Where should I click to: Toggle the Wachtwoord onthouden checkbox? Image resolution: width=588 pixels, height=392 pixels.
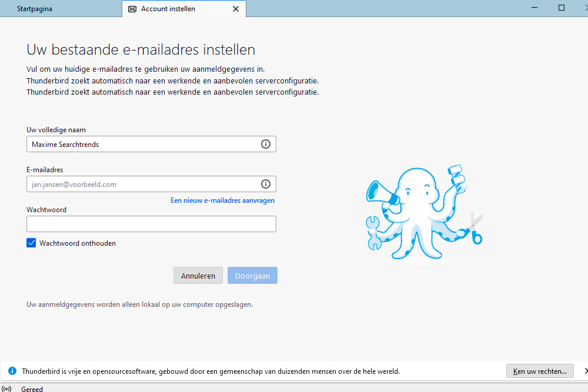(x=31, y=243)
